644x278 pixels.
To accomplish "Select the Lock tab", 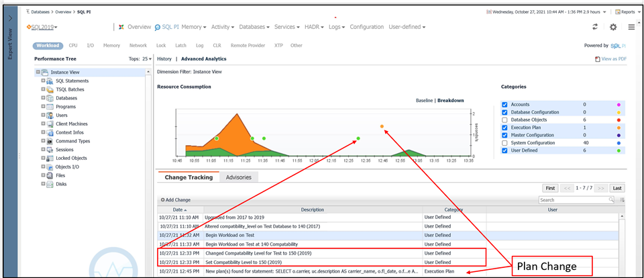I will (x=161, y=46).
